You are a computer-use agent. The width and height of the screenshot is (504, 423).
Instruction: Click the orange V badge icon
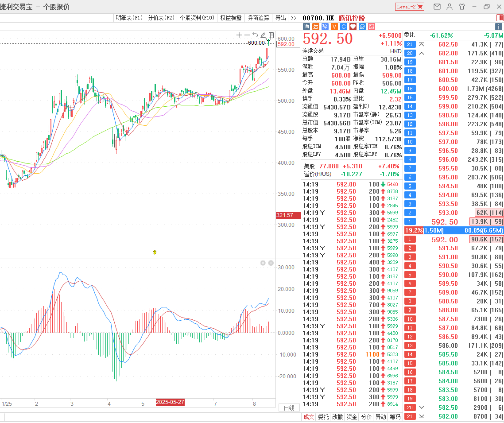point(334,27)
